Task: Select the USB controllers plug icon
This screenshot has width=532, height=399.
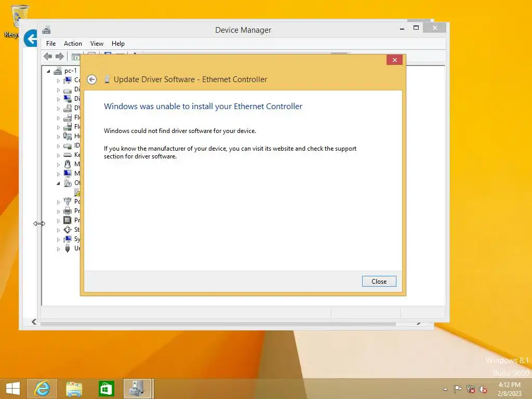Action: coord(68,248)
